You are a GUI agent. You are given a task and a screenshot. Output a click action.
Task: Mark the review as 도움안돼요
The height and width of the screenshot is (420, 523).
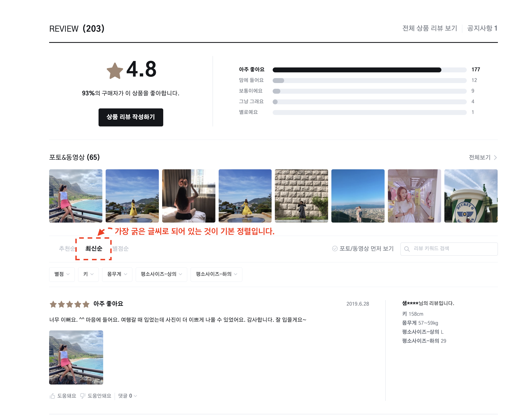96,396
